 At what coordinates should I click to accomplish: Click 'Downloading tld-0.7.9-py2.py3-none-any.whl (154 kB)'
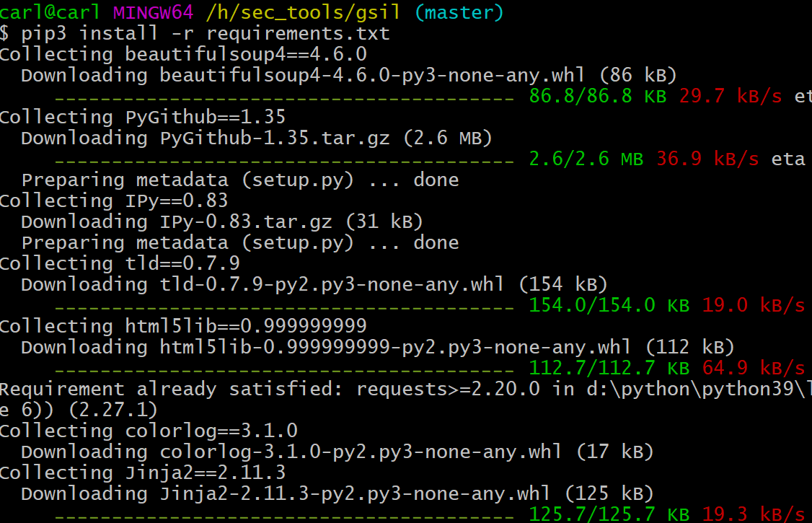[x=314, y=285]
